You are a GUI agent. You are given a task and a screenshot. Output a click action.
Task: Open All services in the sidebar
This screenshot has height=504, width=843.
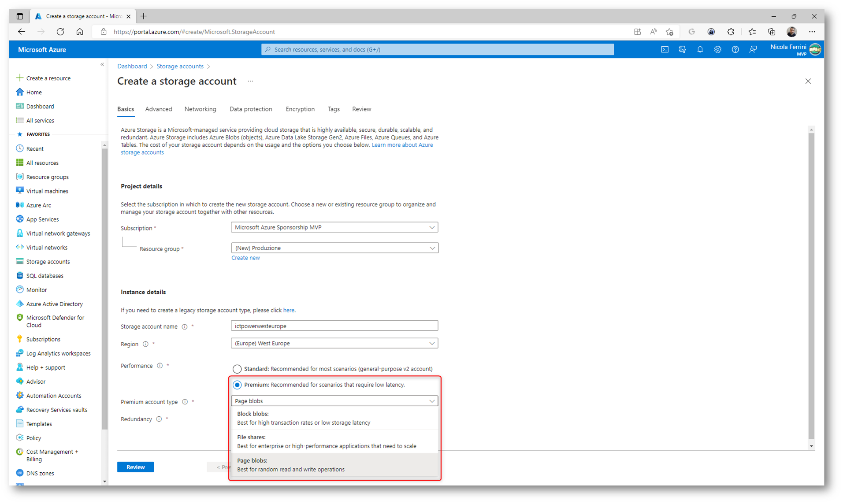coord(40,120)
